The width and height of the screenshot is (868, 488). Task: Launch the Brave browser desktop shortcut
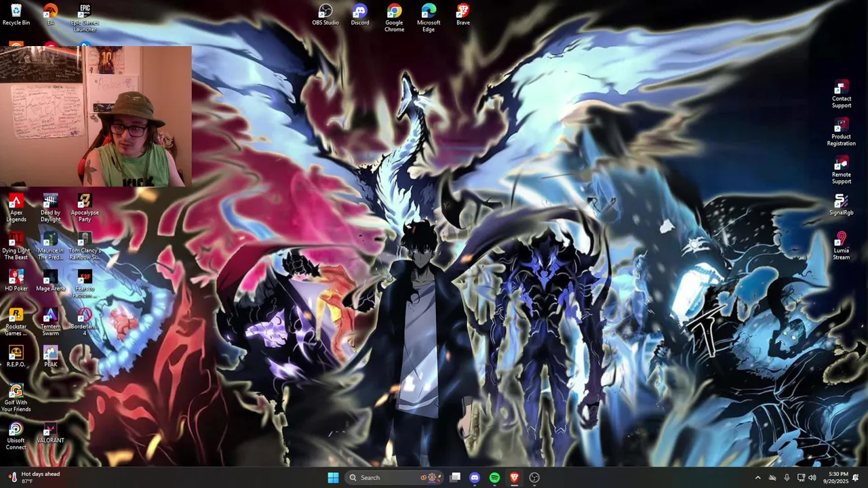pos(462,15)
